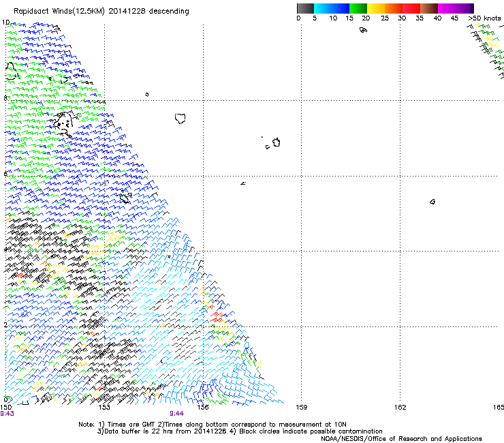Click the 'NOAA/NESDIS/Office of Research and Applications' credit
This screenshot has height=443, width=504.
pyautogui.click(x=401, y=439)
